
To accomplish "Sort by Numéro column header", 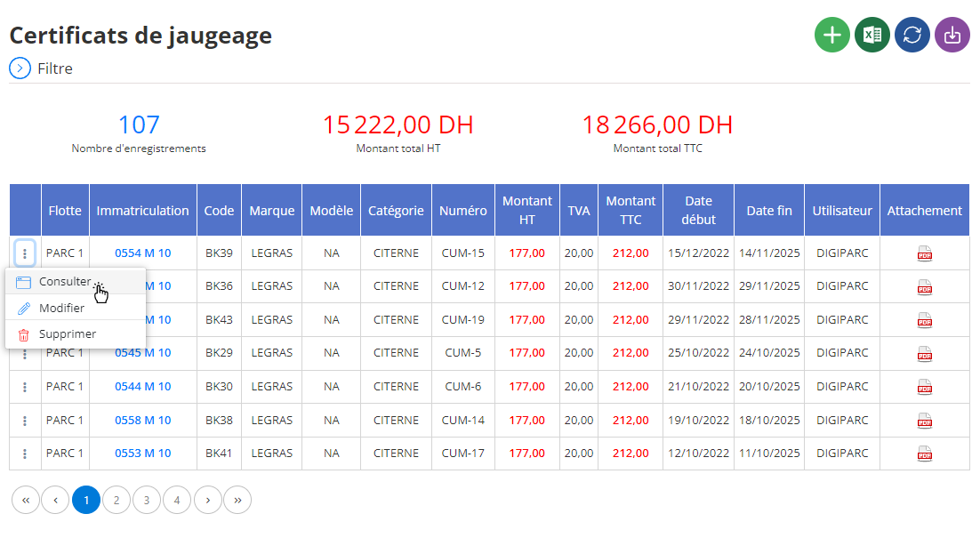I will pos(463,211).
